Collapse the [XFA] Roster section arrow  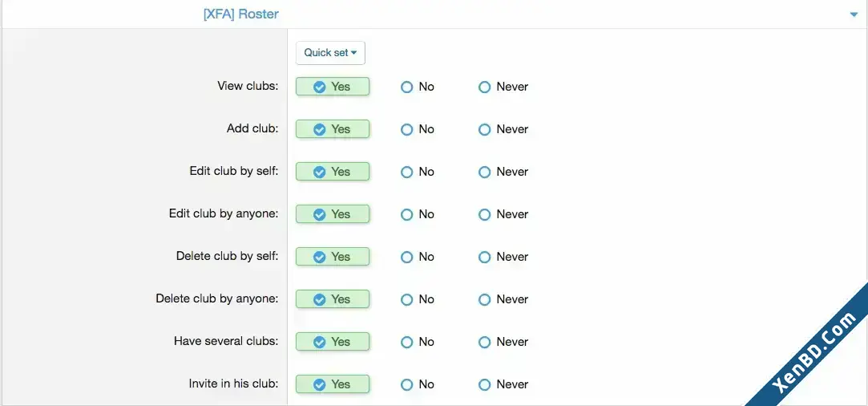[853, 15]
